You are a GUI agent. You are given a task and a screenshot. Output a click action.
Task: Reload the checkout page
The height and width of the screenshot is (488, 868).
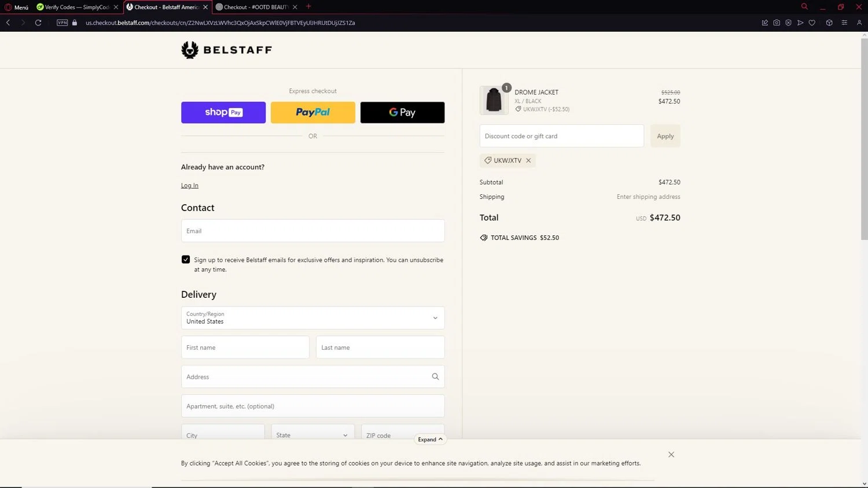tap(38, 23)
